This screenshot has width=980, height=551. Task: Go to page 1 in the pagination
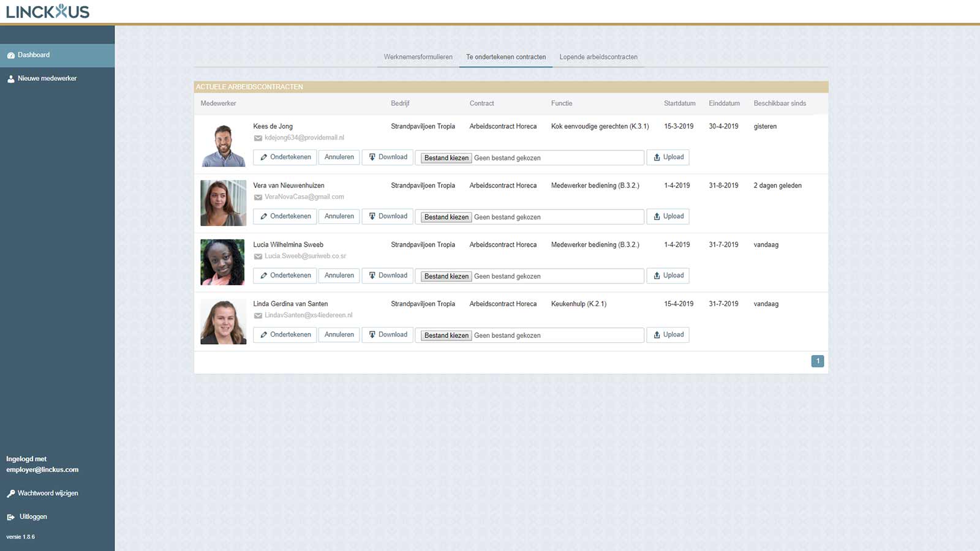(x=817, y=361)
